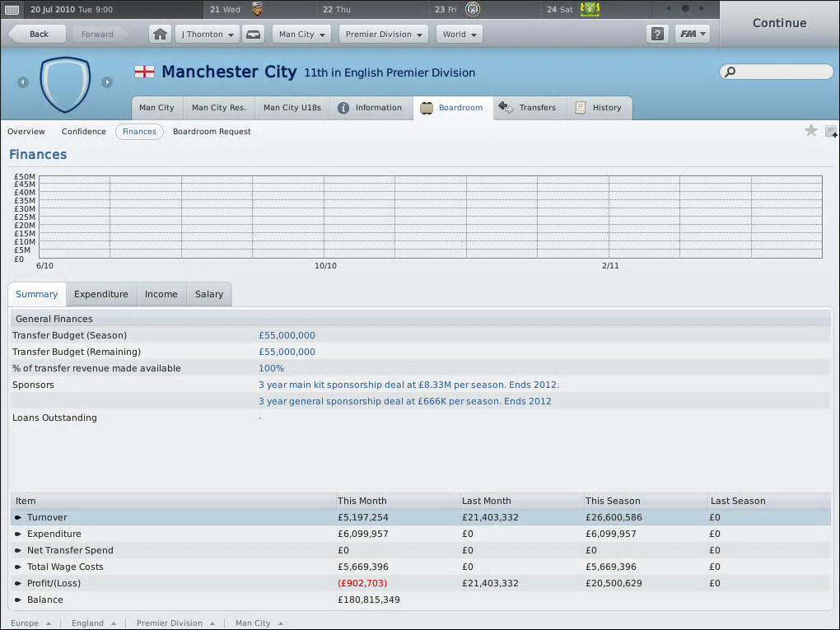Image resolution: width=840 pixels, height=630 pixels.
Task: Click the £180,815,349 balance value
Action: point(369,600)
